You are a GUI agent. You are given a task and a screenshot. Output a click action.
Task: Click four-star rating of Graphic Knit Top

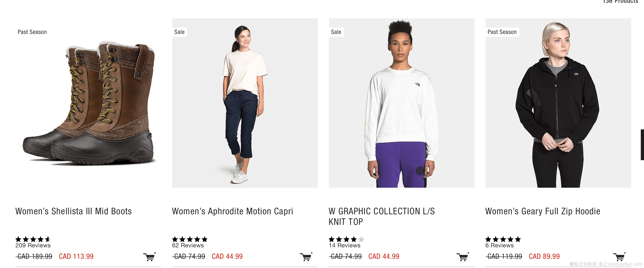pos(346,239)
